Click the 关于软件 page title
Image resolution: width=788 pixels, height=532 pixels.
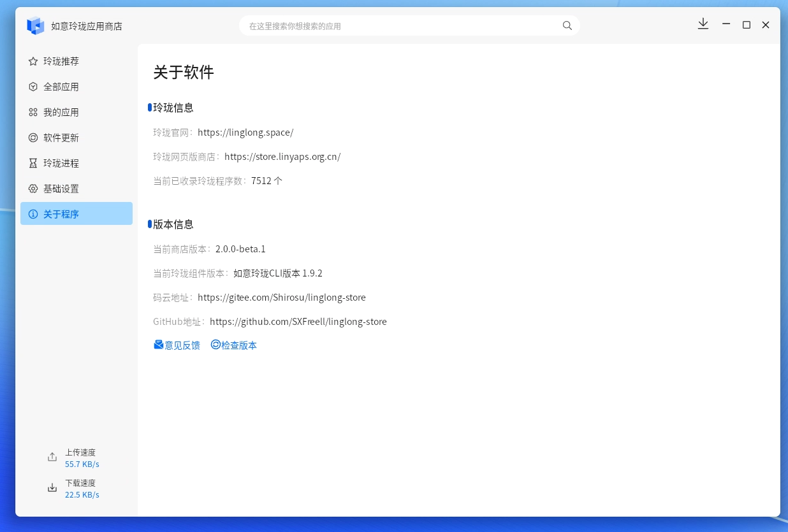click(x=184, y=72)
